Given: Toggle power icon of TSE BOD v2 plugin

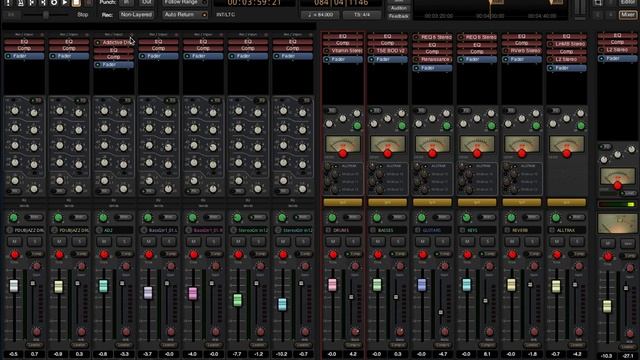Looking at the screenshot, I should pos(371,51).
